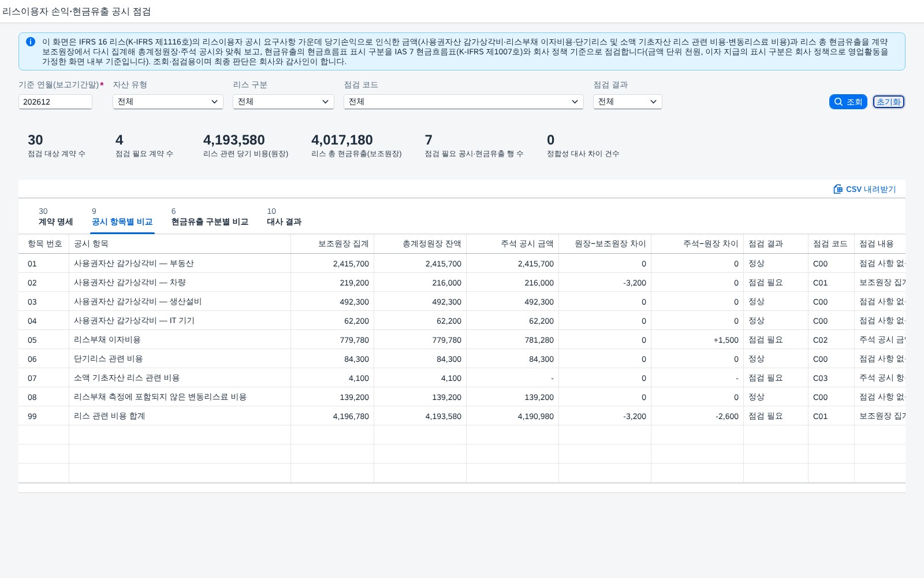
Task: Click the 점검 코드 table column header
Action: click(x=832, y=244)
